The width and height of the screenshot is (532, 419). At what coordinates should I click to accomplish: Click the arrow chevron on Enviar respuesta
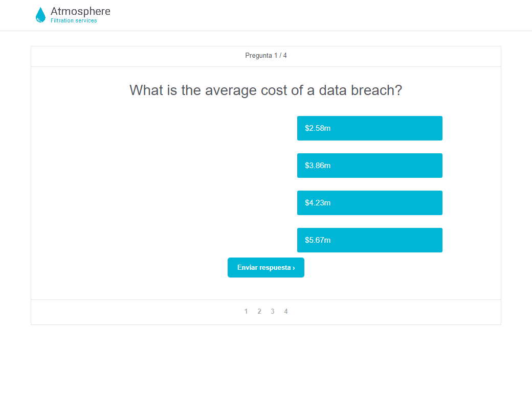294,268
